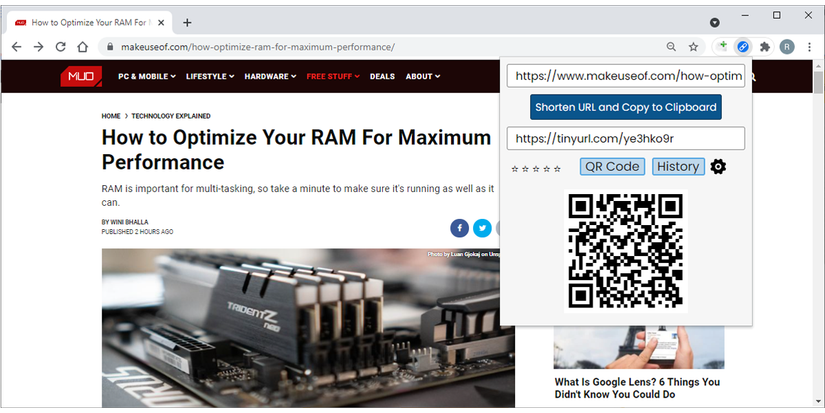Screen dimensions: 825x413
Task: Open Chrome's three-dot menu
Action: 809,47
